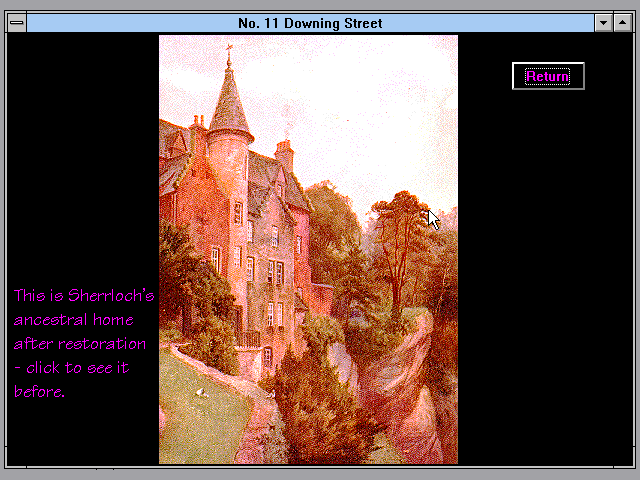Click the 'This is Sherrloch's' caption text
This screenshot has width=640, height=480.
(84, 296)
